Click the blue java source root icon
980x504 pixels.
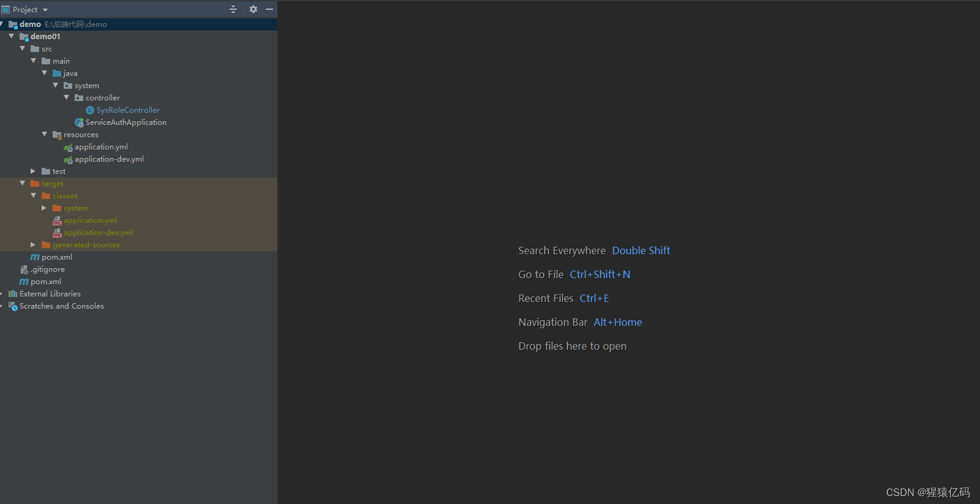tap(57, 73)
